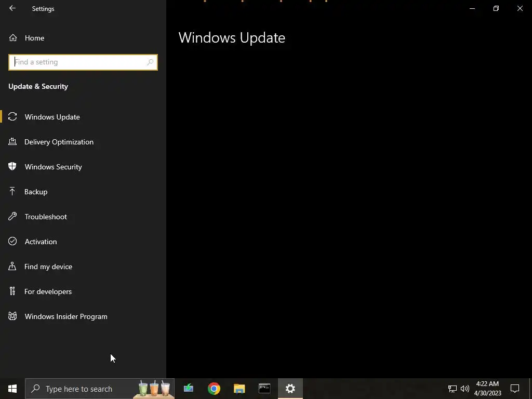Screen dimensions: 532x399
Task: Open the volume speaker tray icon
Action: [465, 389]
